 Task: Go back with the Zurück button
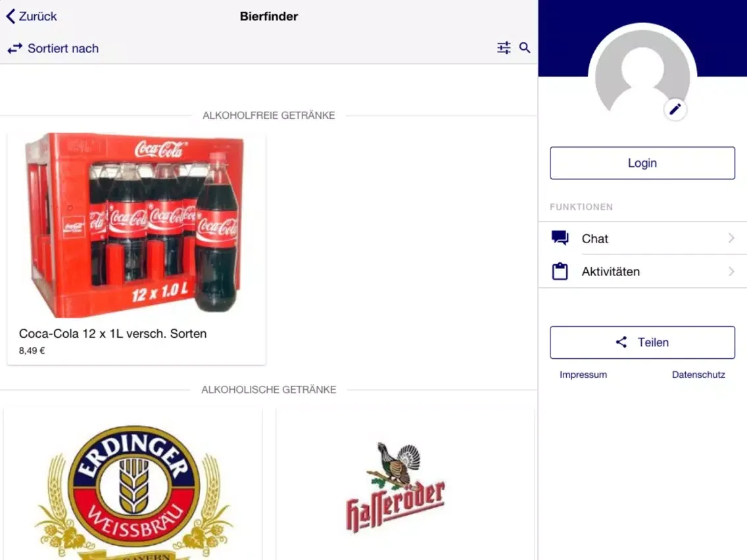(x=32, y=16)
